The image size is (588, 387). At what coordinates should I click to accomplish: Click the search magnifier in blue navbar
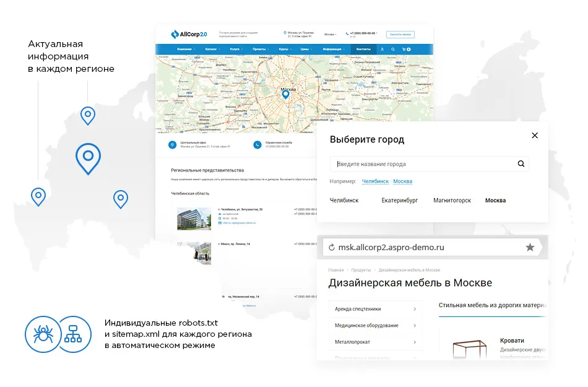coord(393,49)
